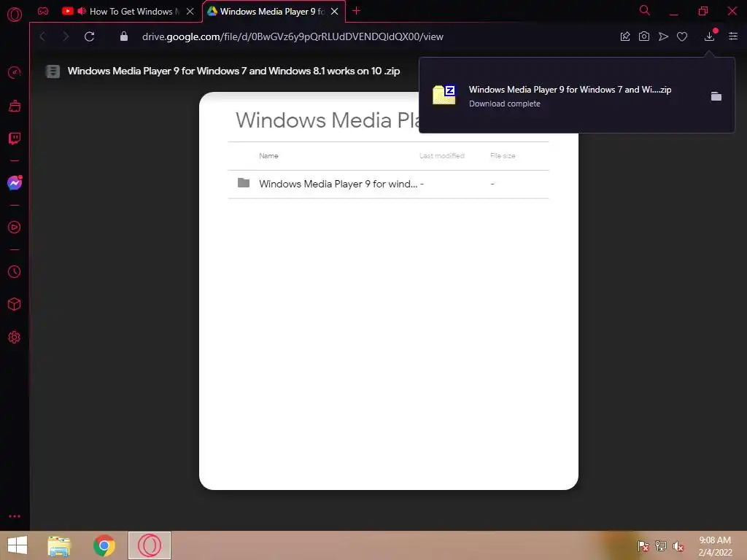The width and height of the screenshot is (747, 560).
Task: Open History clock icon in sidebar
Action: click(x=15, y=271)
